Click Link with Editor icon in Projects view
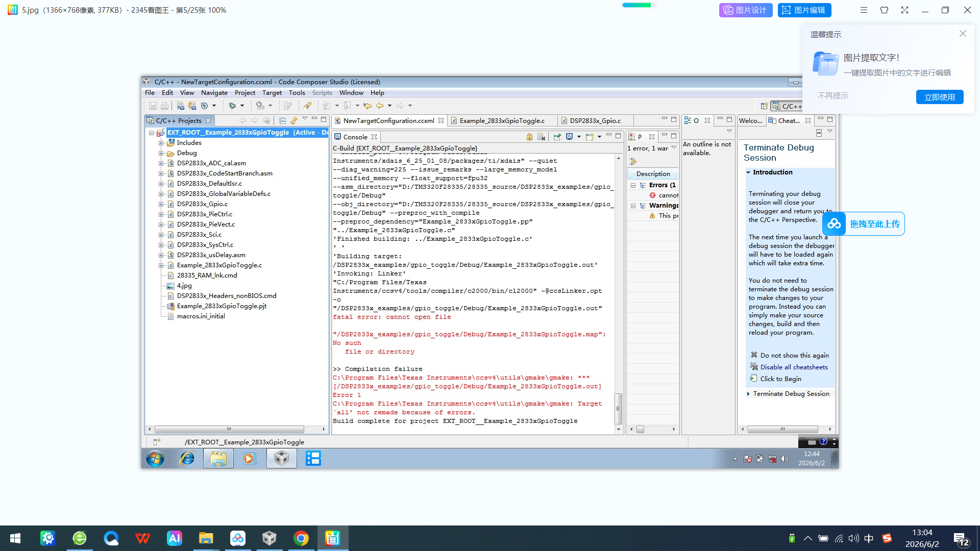The height and width of the screenshot is (551, 980). pyautogui.click(x=293, y=120)
